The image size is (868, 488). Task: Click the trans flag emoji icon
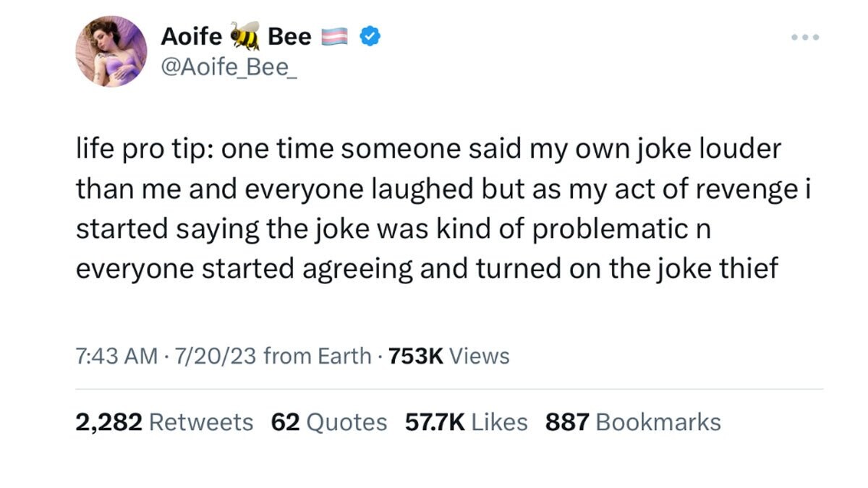[x=333, y=36]
